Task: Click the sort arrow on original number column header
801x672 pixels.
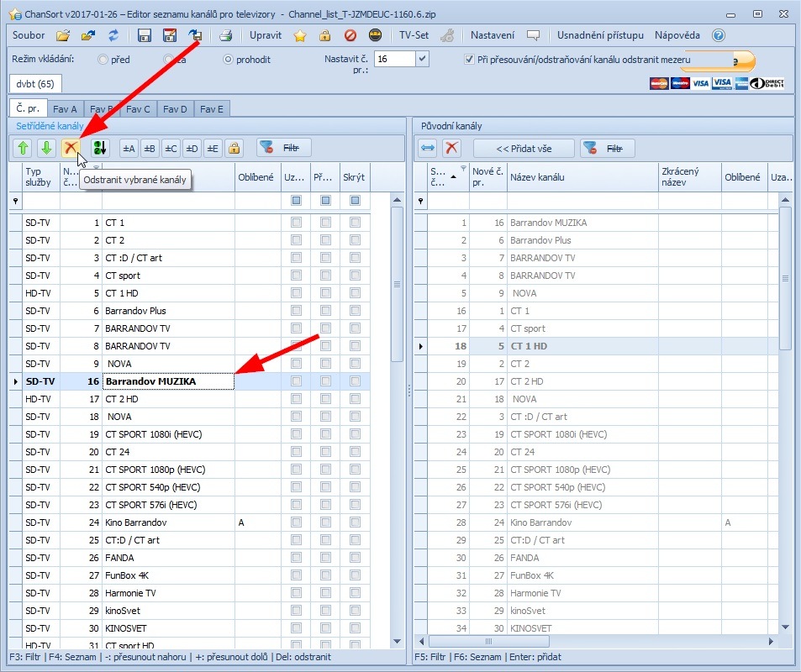Action: click(453, 176)
